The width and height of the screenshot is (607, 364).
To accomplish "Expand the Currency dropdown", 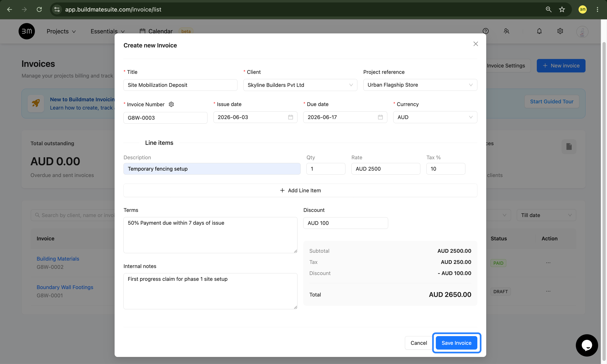I will (435, 117).
